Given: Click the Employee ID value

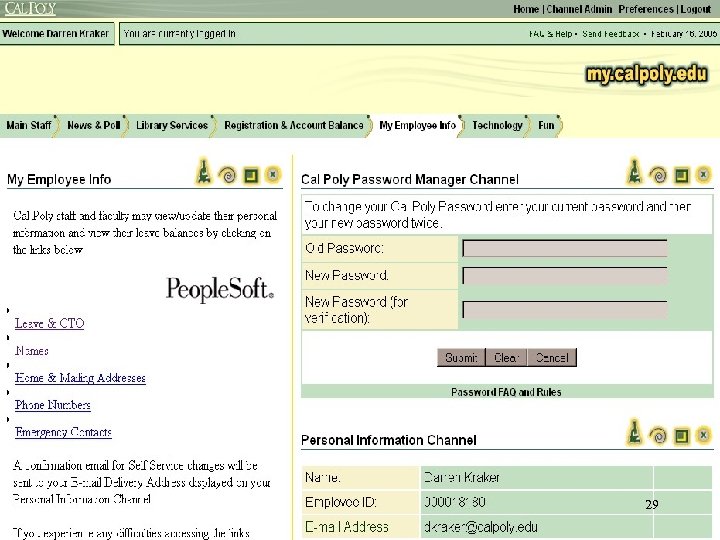Looking at the screenshot, I should 455,502.
